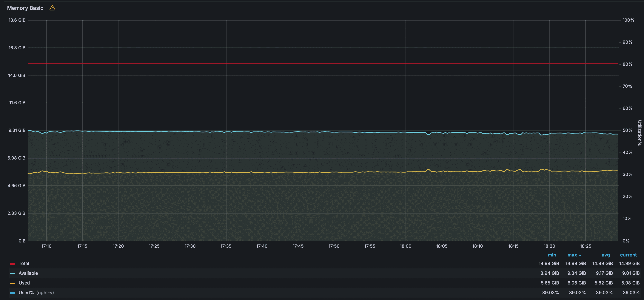This screenshot has width=644, height=300.
Task: Click the sort chevron beside max
Action: (x=580, y=255)
